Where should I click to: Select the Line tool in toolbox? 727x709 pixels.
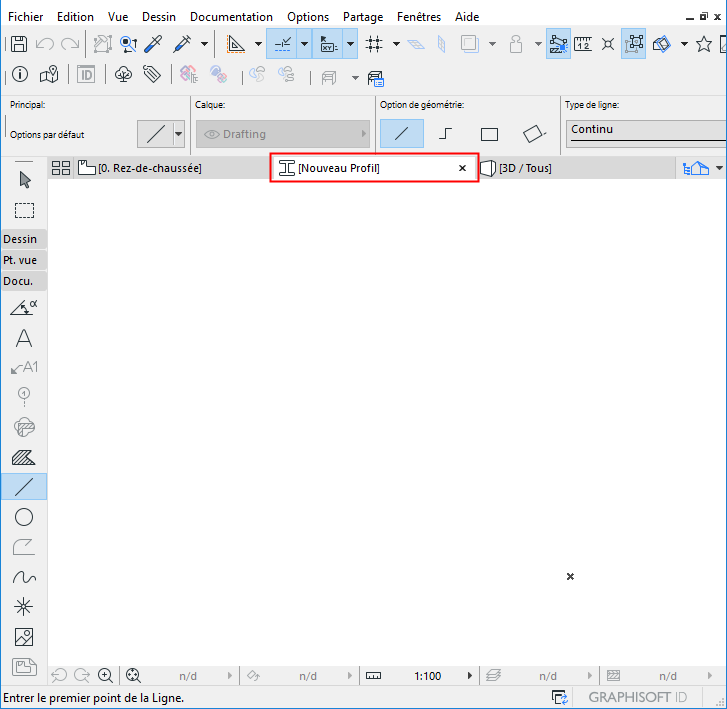24,487
